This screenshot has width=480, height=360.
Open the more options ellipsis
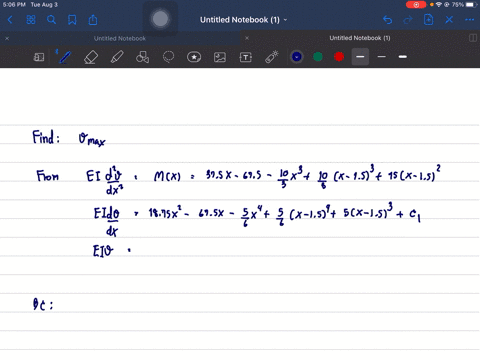coord(470,20)
